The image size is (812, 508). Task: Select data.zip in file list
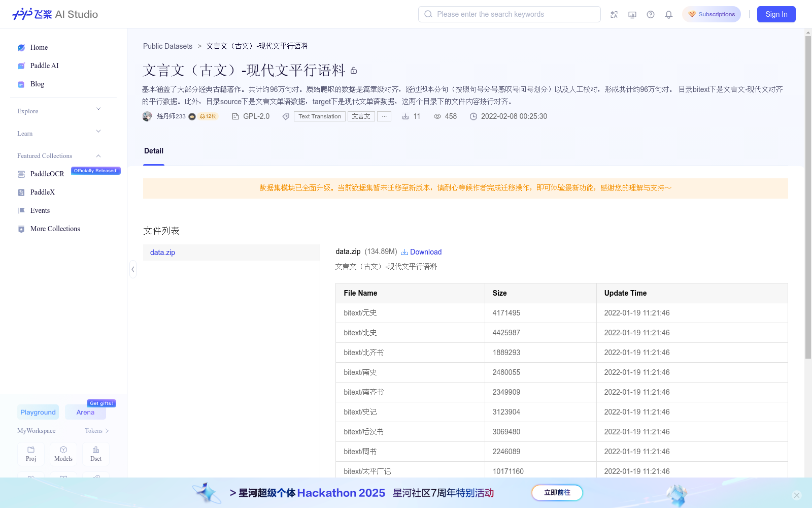[x=231, y=252]
